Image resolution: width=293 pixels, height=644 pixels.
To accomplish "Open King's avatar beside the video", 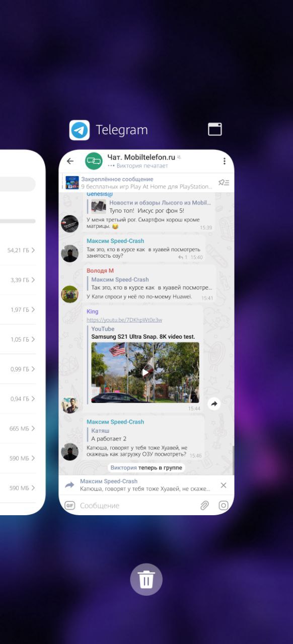I will click(70, 405).
